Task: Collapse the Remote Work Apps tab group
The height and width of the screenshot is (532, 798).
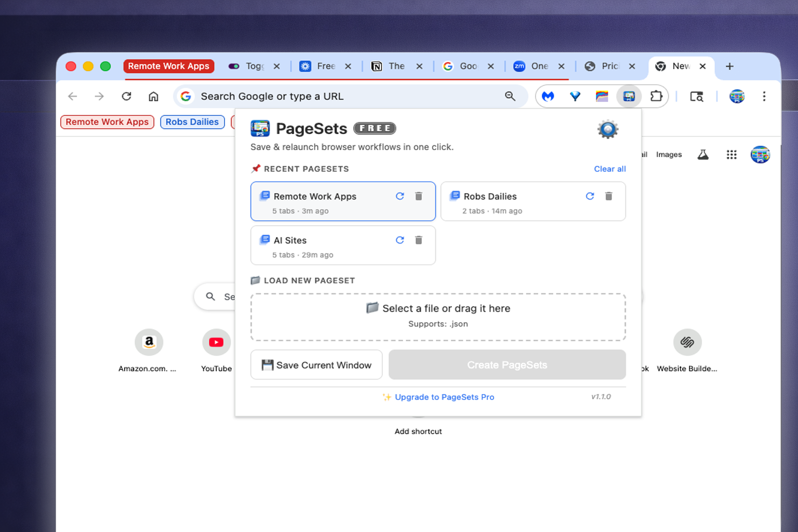Action: pyautogui.click(x=168, y=66)
